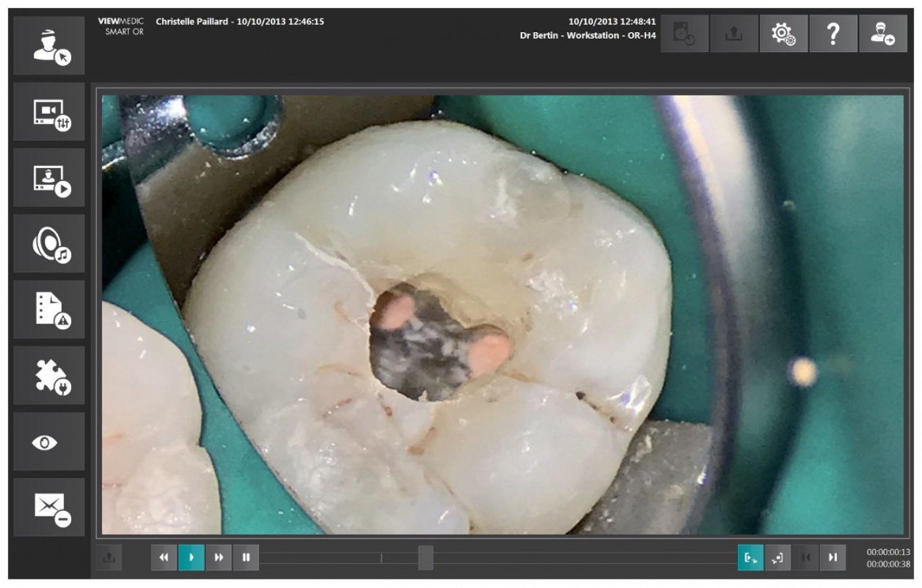
Task: Jump to the next marker
Action: tap(832, 558)
